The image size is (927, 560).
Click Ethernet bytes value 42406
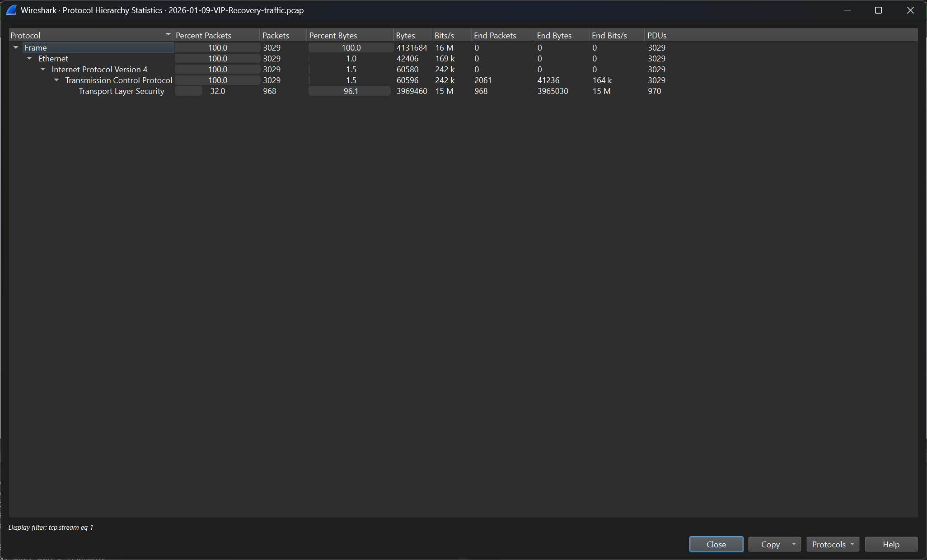pos(407,58)
